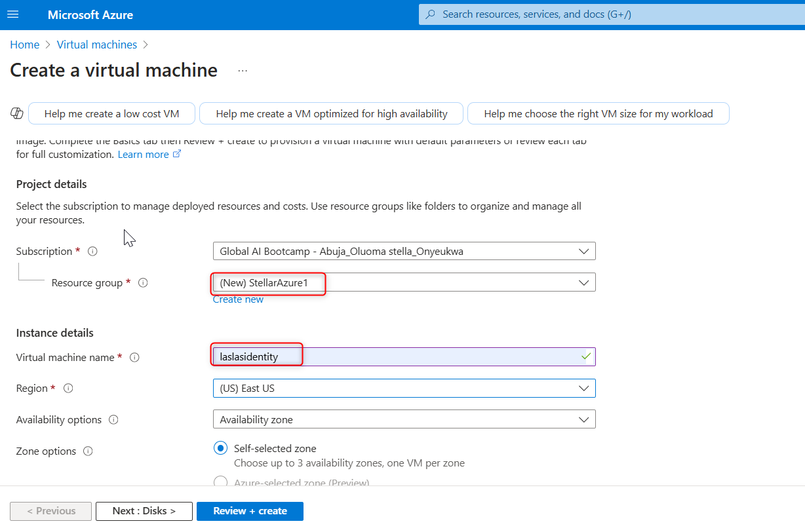Go to Virtual machines breadcrumb
This screenshot has height=532, width=805.
click(x=97, y=45)
